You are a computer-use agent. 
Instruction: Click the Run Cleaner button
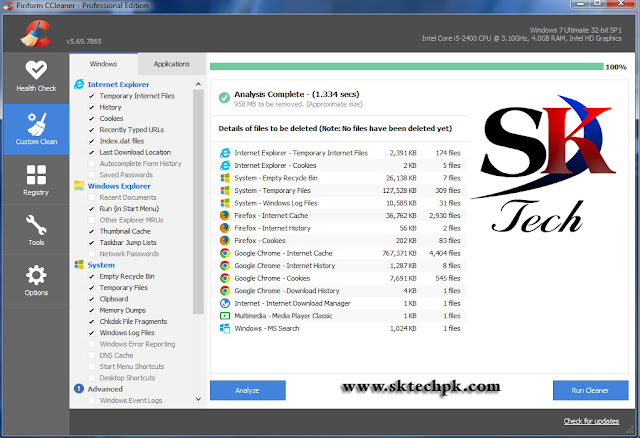click(x=590, y=390)
